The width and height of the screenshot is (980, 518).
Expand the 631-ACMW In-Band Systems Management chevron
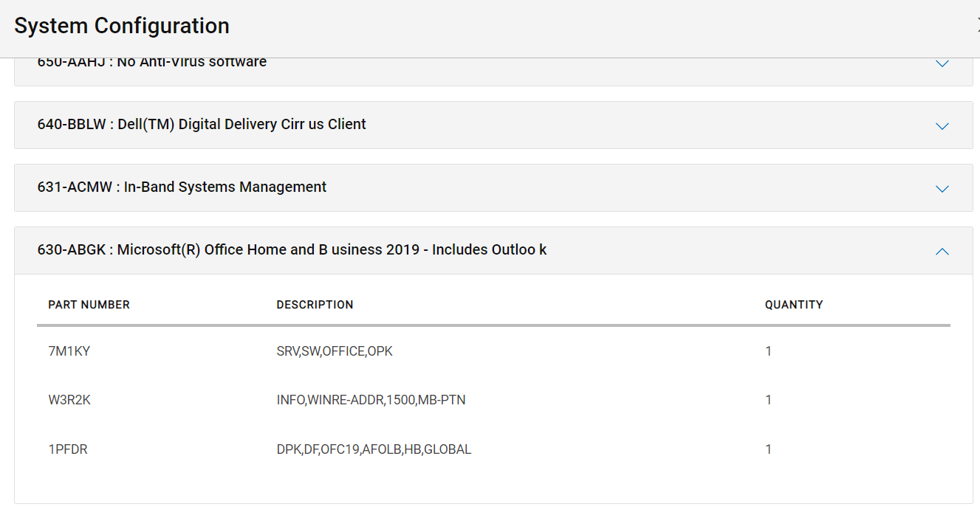[x=942, y=189]
